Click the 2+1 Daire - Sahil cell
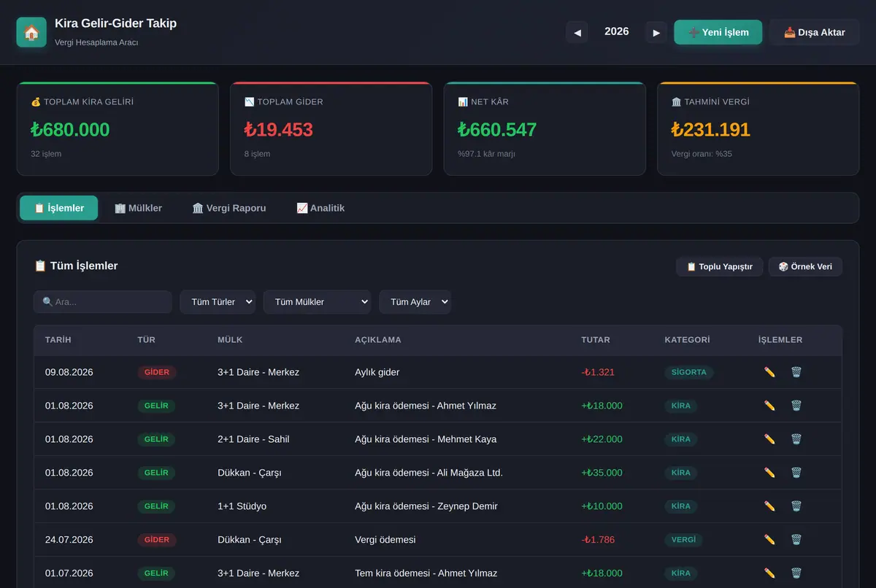This screenshot has width=876, height=588. pyautogui.click(x=253, y=439)
